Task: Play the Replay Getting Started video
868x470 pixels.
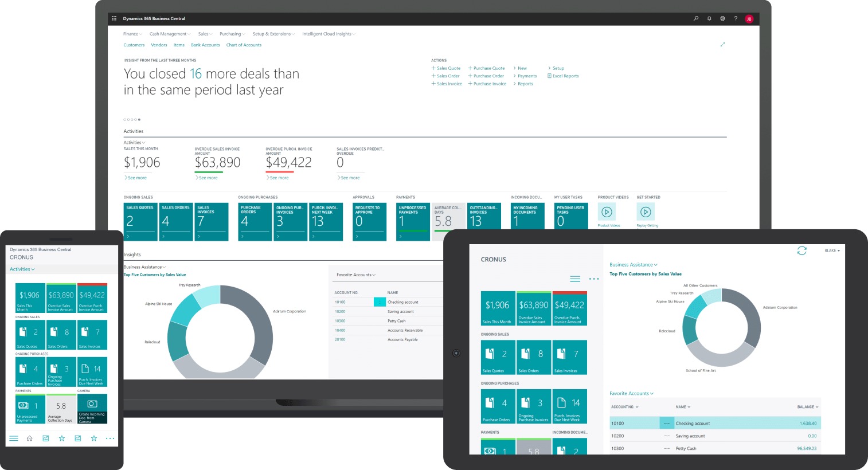Action: (646, 211)
